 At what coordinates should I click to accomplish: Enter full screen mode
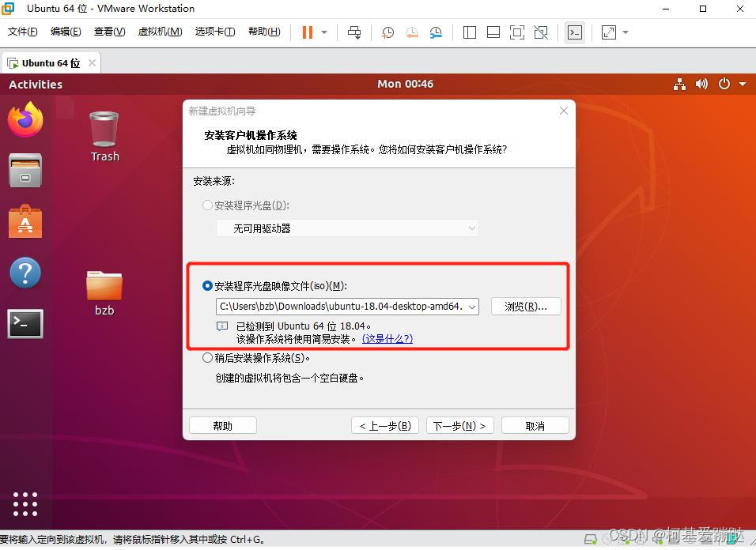[516, 32]
